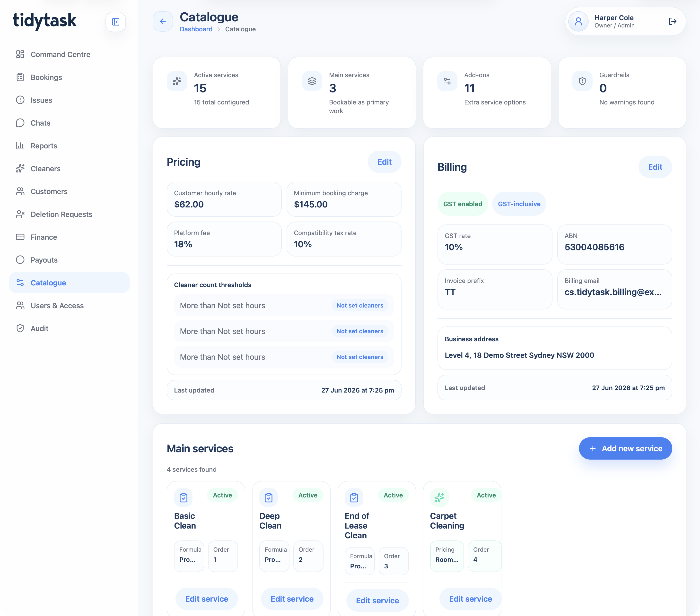This screenshot has height=616, width=700.
Task: Click the Active badge on Basic Clean
Action: (x=222, y=495)
